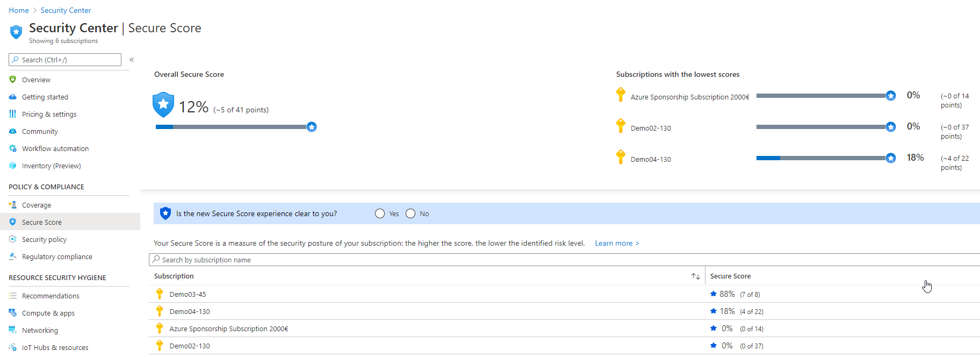Click the sidebar Search (Ctrl+/) field

(x=65, y=60)
